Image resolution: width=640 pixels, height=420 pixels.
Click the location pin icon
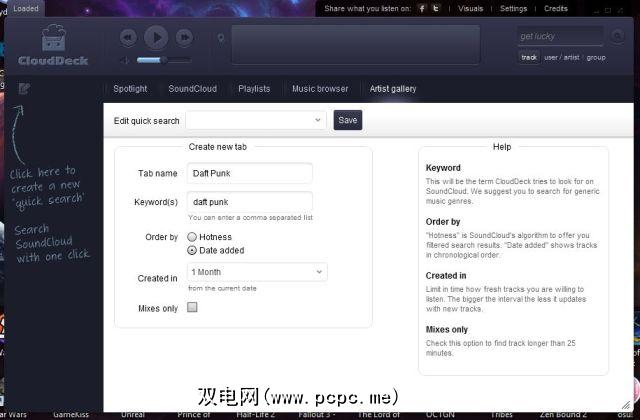click(221, 38)
